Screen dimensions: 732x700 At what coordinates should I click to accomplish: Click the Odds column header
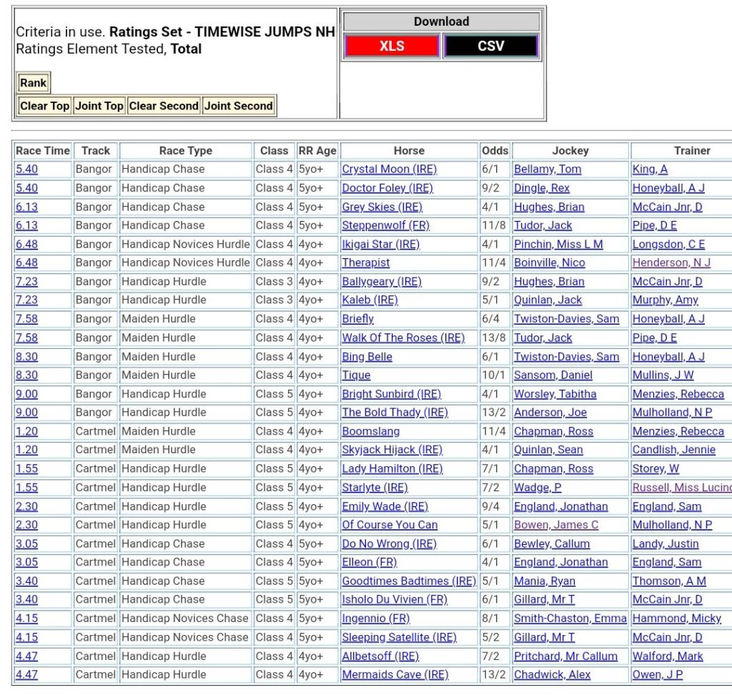(x=495, y=151)
